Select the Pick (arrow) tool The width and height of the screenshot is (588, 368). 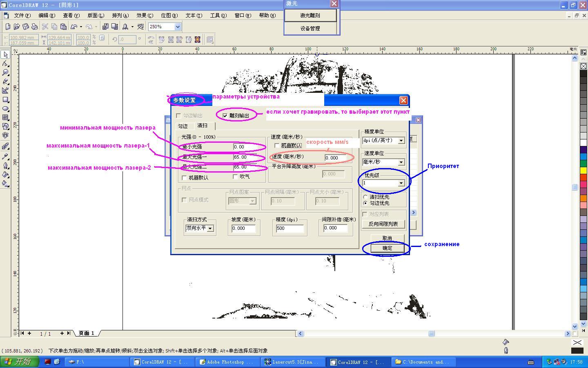click(5, 55)
